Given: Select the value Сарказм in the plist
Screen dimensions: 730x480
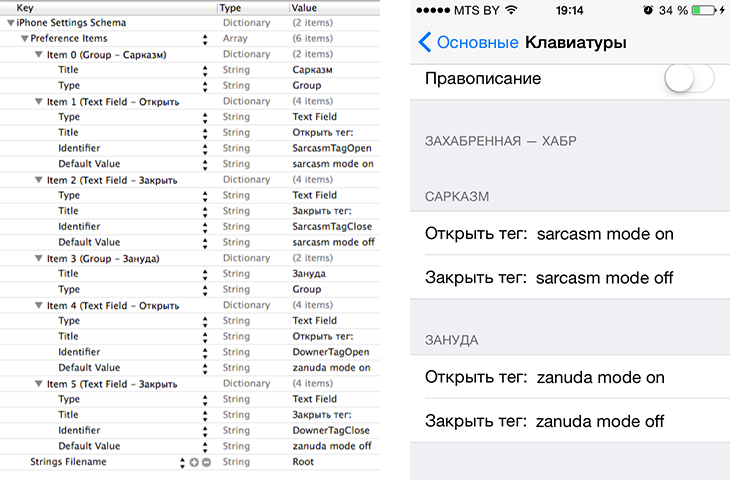Looking at the screenshot, I should 312,70.
